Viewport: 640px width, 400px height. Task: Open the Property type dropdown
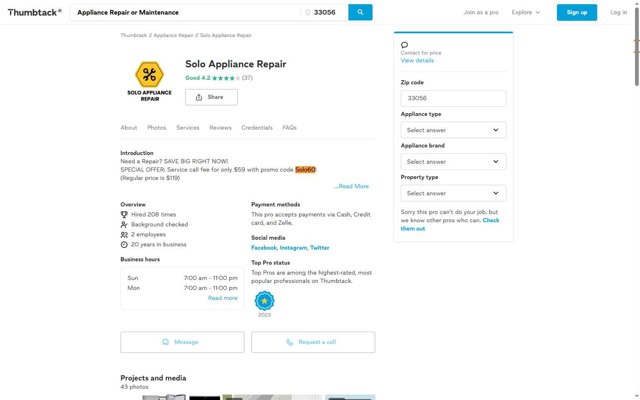tap(453, 193)
